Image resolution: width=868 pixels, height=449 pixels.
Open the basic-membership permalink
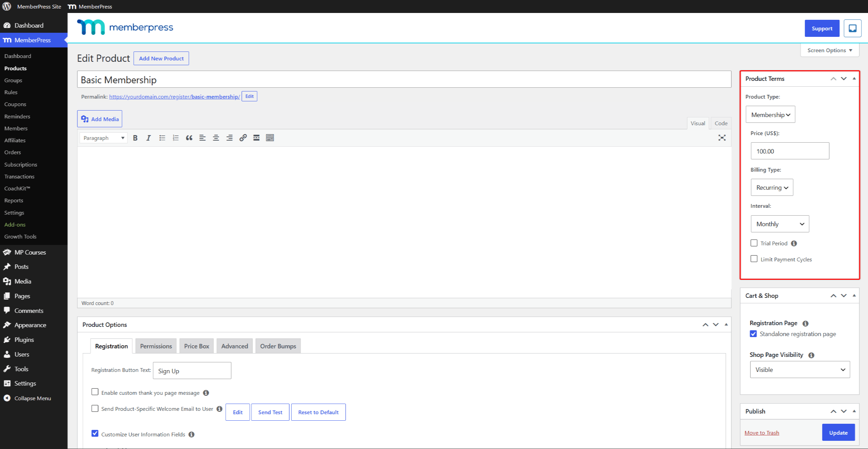tap(174, 97)
